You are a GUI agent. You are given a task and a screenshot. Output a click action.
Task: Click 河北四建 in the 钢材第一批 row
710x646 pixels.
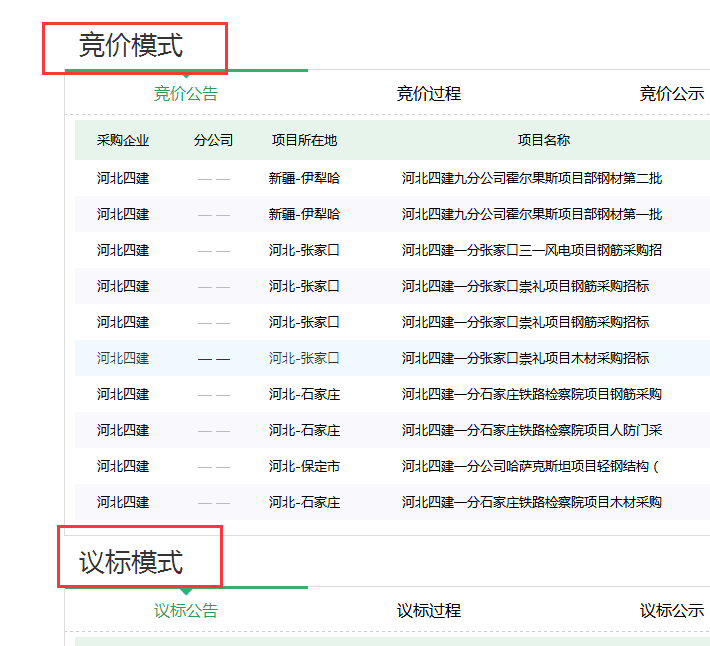123,214
